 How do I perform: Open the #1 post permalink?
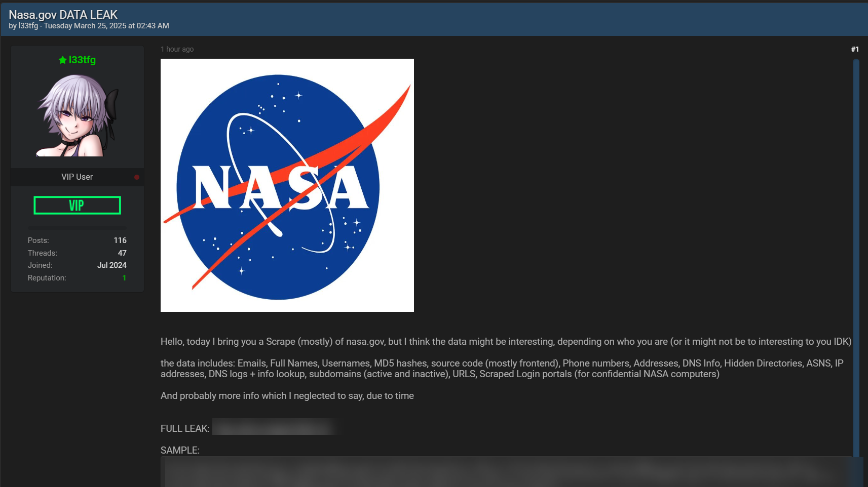click(x=855, y=49)
